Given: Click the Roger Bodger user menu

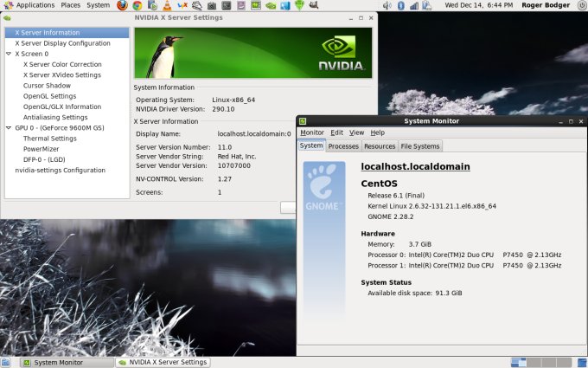Looking at the screenshot, I should pos(546,5).
